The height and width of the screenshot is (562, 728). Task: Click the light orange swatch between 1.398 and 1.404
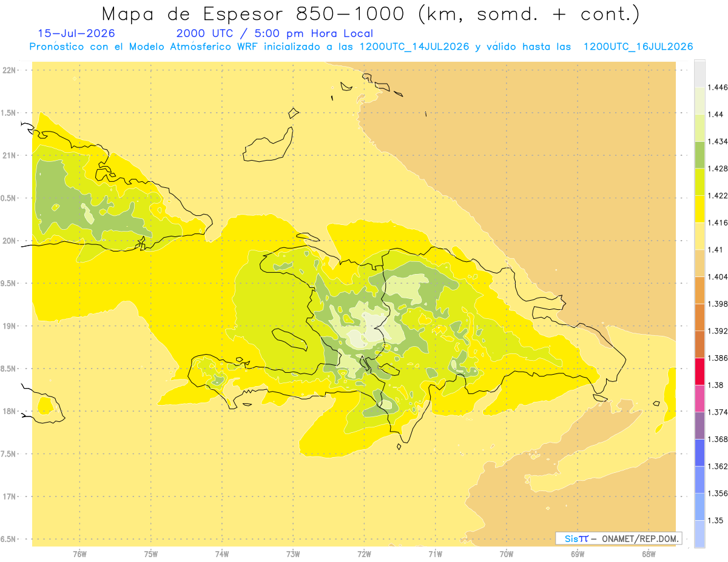tap(699, 290)
